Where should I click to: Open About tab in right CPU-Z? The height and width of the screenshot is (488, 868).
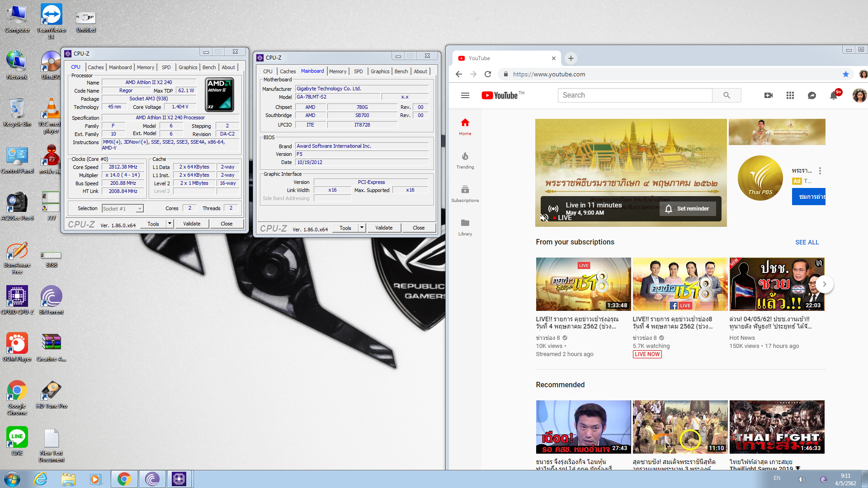420,71
